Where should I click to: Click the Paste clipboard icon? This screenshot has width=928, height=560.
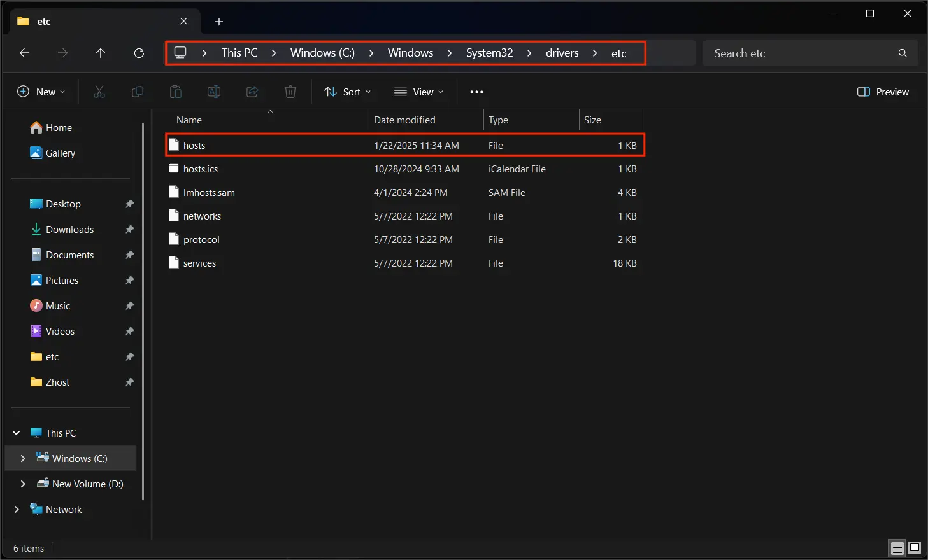pyautogui.click(x=176, y=92)
